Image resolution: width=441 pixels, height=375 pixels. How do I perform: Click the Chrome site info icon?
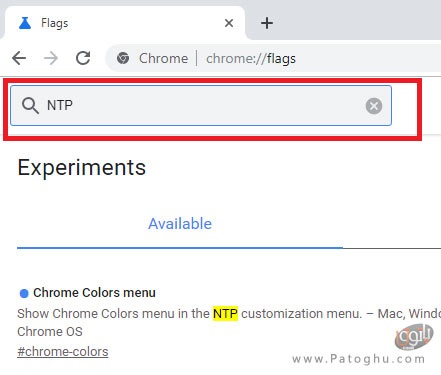tap(123, 58)
